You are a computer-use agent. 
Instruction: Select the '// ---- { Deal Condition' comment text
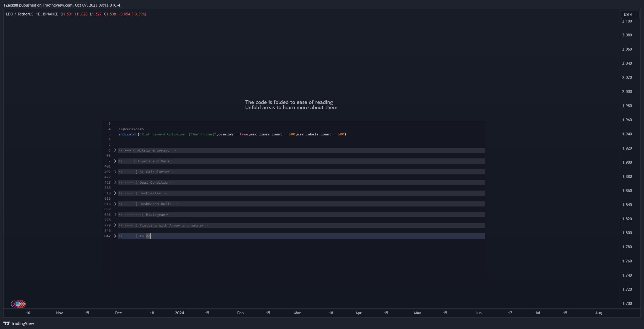click(x=144, y=183)
